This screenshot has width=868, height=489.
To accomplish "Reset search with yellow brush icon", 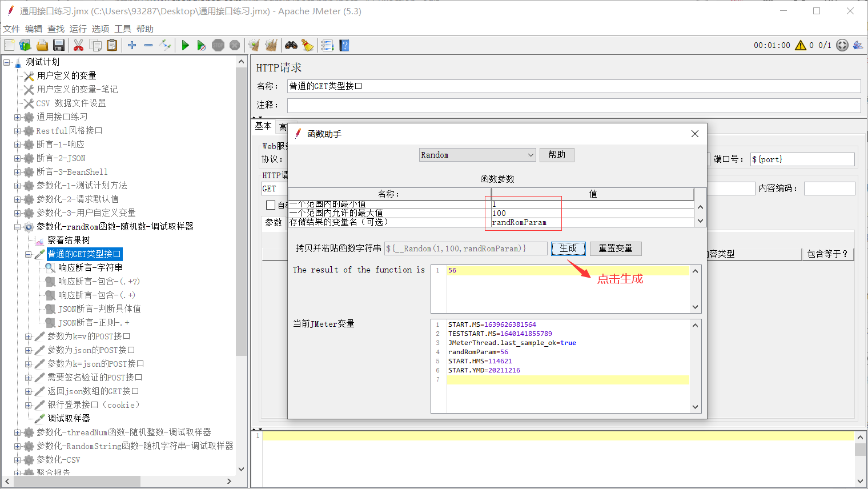I will [x=308, y=45].
